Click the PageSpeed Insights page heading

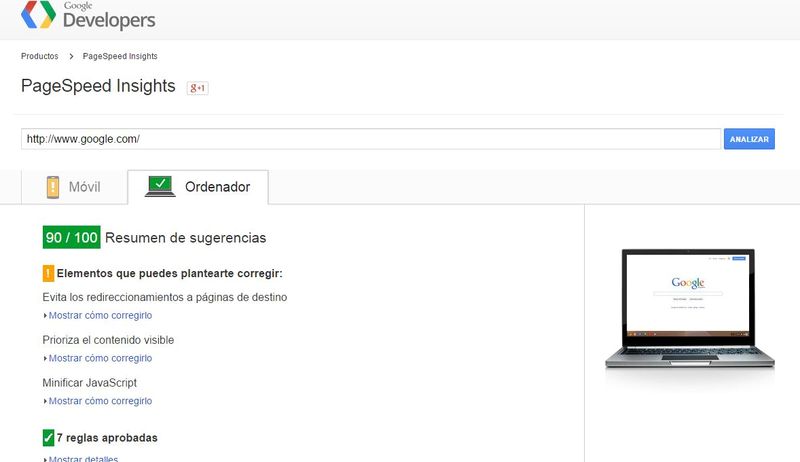[x=98, y=86]
